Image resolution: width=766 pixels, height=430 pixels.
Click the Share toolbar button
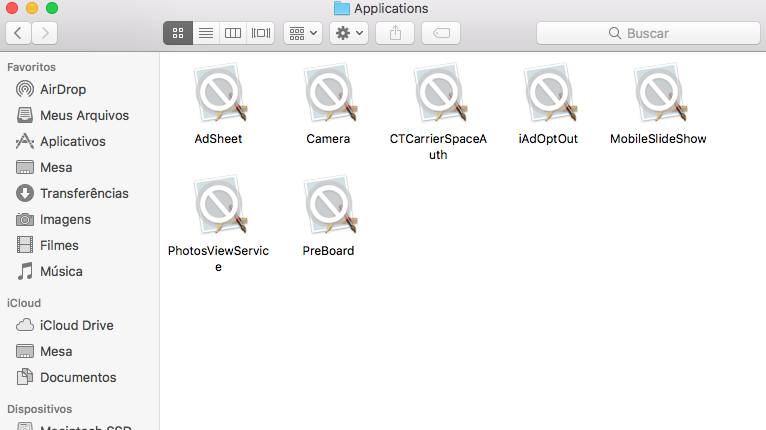click(x=395, y=33)
